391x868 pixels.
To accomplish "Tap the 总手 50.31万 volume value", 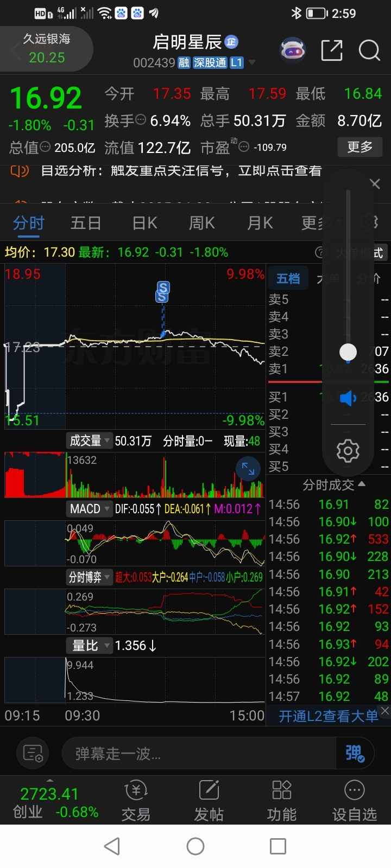I will click(243, 120).
